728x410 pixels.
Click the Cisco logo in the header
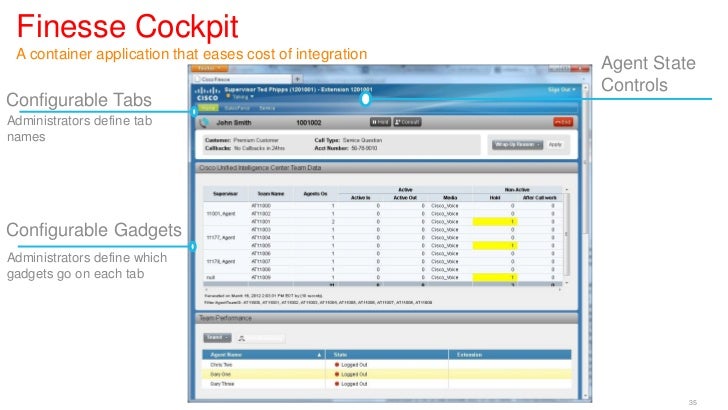[x=207, y=94]
